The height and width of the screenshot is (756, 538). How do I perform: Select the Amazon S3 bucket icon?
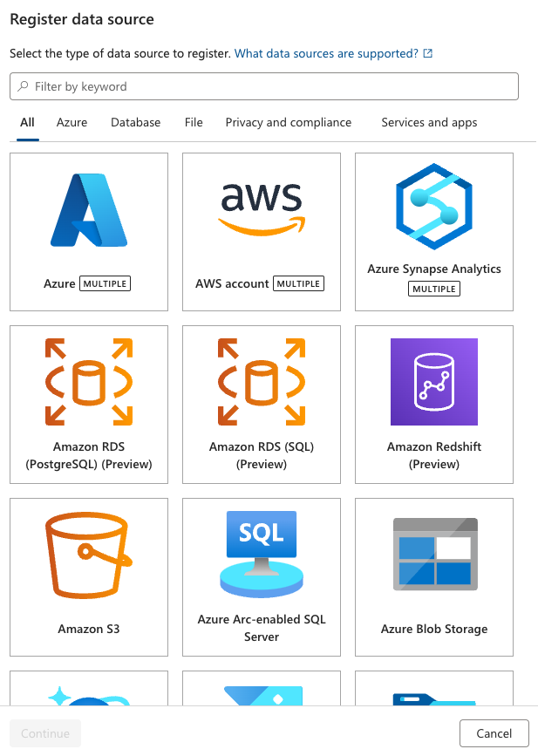pos(89,555)
